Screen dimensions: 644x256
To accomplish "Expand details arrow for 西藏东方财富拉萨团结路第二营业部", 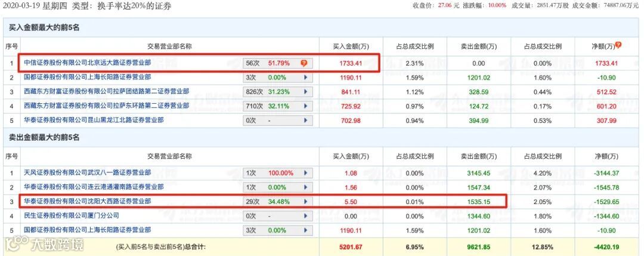I will [x=305, y=92].
